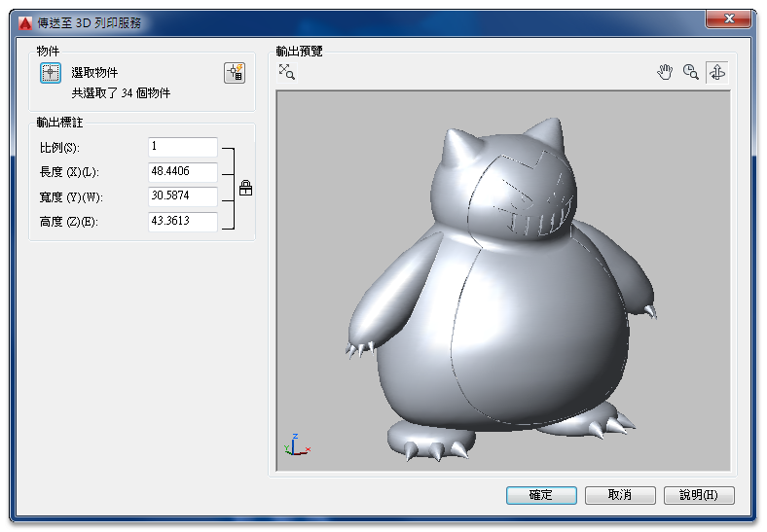Image resolution: width=767 pixels, height=532 pixels.
Task: Toggle the dimension lock padlock
Action: point(245,188)
